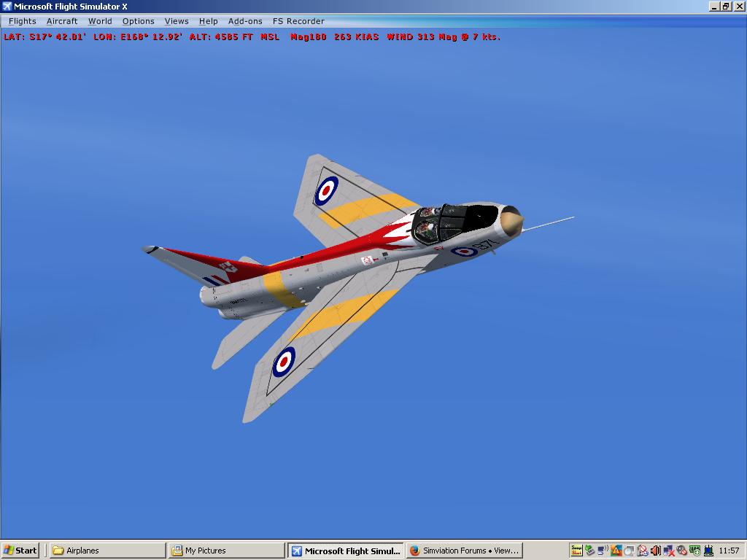Image resolution: width=747 pixels, height=560 pixels.
Task: Open the Options menu
Action: pos(138,21)
